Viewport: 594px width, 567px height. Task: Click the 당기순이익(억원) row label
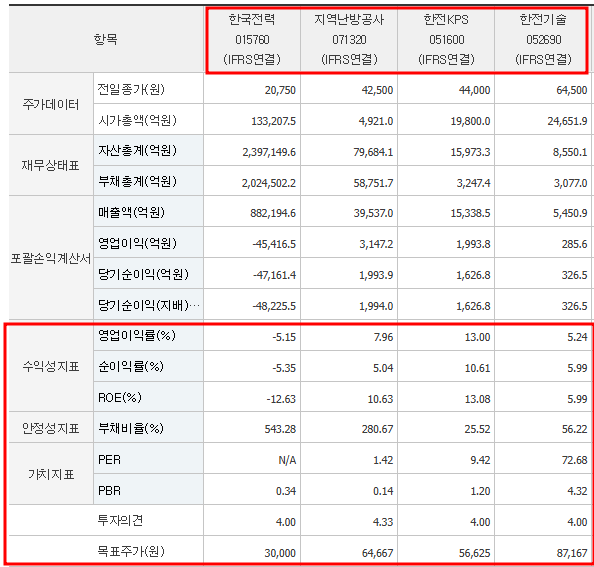point(143,274)
